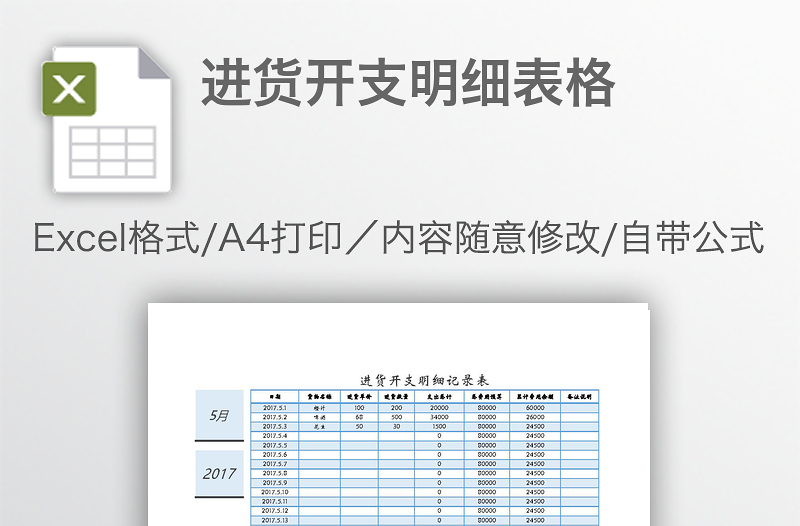Select the date cell 2017.5.9

coord(274,483)
